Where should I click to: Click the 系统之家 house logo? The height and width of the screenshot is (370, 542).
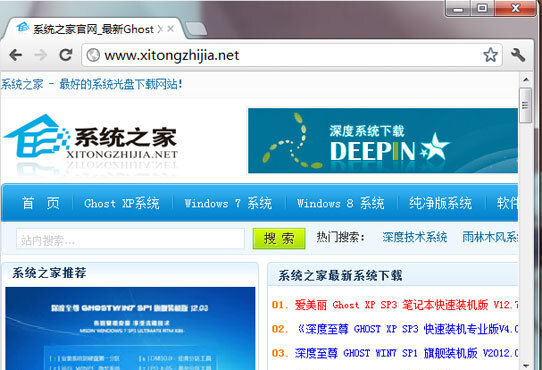click(91, 142)
